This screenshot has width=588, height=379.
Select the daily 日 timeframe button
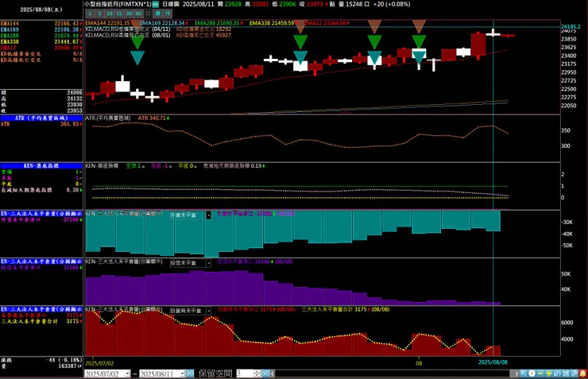point(148,14)
